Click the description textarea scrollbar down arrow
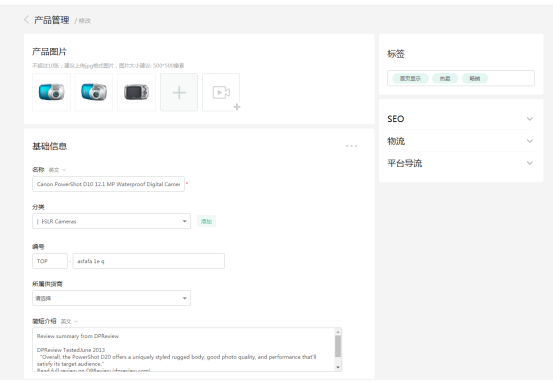The height and width of the screenshot is (381, 553). tap(338, 367)
